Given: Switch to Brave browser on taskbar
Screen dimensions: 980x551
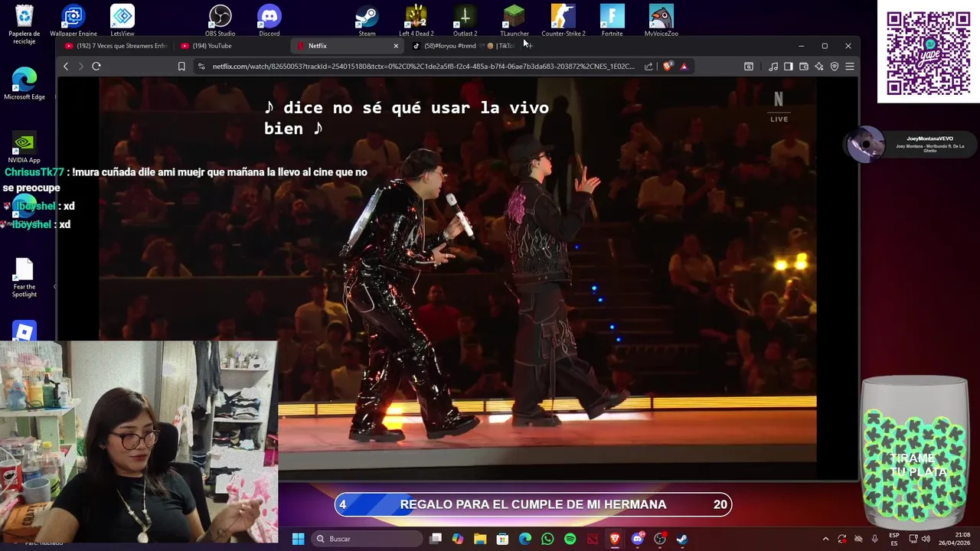Looking at the screenshot, I should [x=615, y=539].
